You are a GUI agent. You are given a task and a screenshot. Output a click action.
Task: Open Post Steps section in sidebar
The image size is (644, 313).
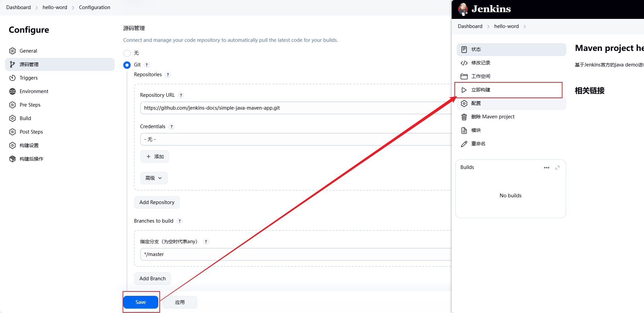(x=60, y=132)
